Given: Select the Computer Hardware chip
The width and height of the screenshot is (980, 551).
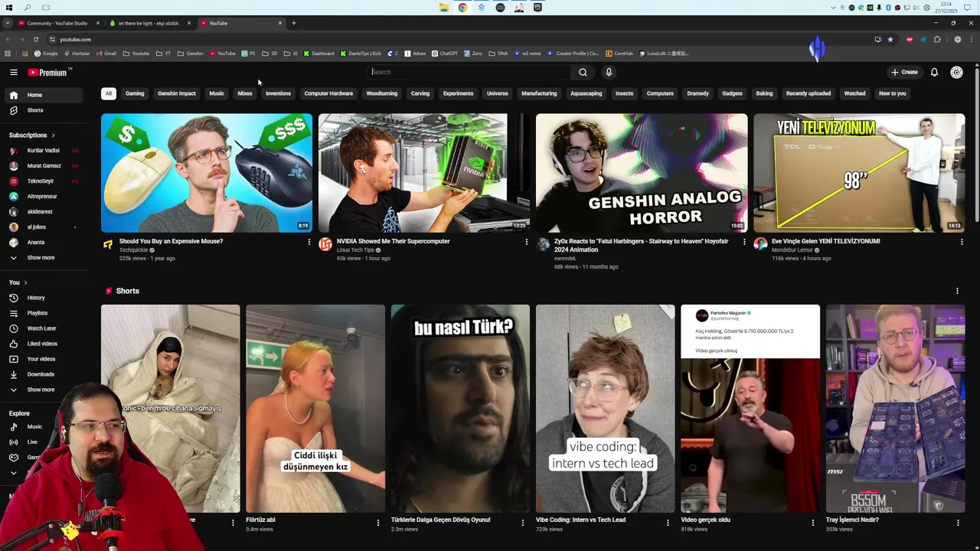Looking at the screenshot, I should (328, 93).
